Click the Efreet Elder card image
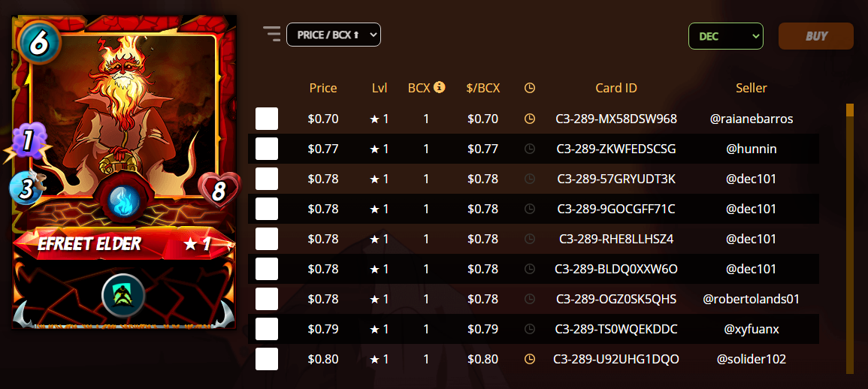Viewport: 868px width, 389px height. (x=125, y=172)
